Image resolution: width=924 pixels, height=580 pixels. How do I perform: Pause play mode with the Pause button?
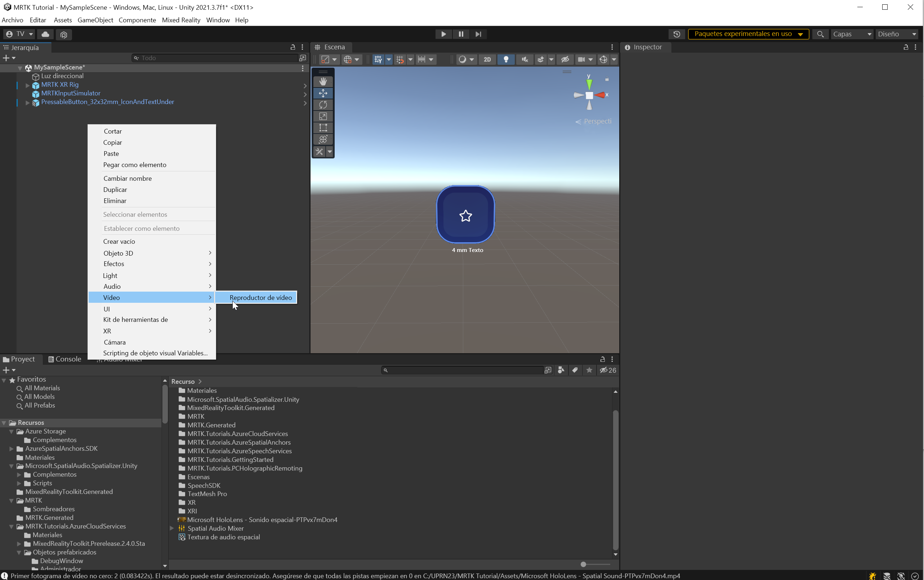coord(461,34)
